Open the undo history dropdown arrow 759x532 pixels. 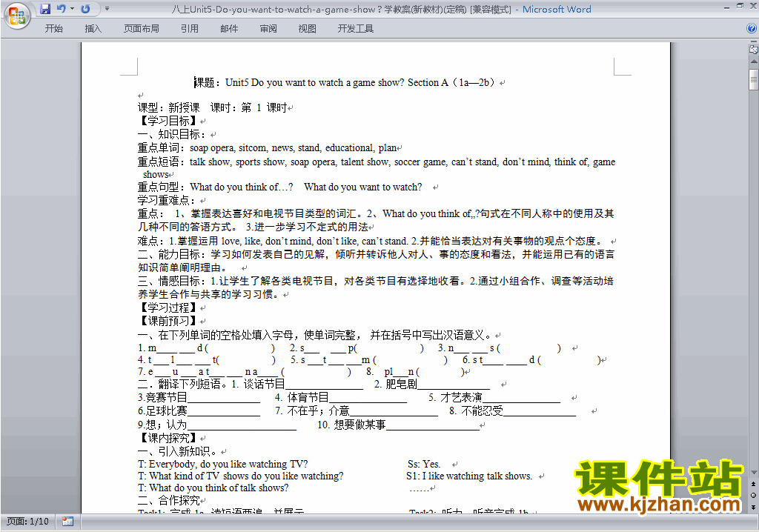tap(72, 9)
